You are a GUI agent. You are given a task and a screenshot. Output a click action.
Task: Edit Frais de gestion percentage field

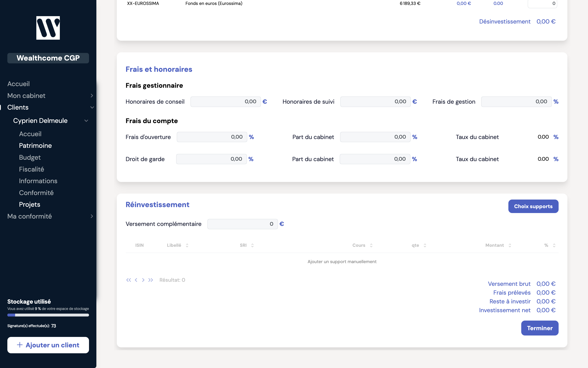click(x=516, y=102)
